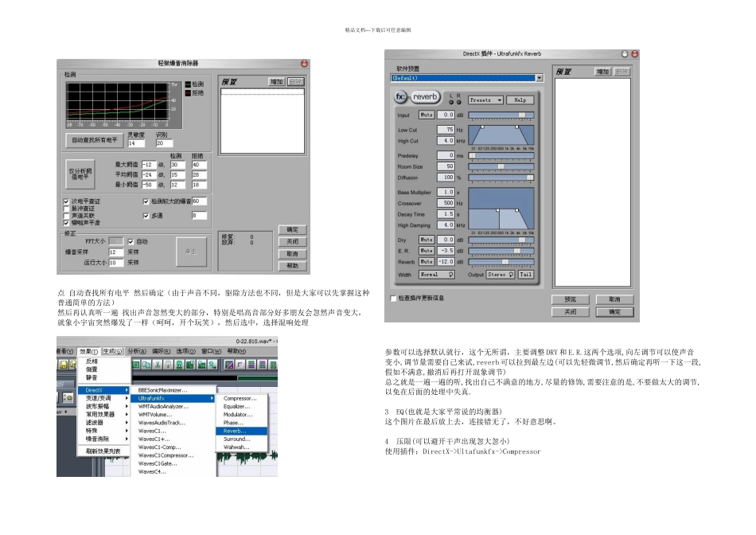The height and width of the screenshot is (535, 756).
Task: Click 确定 in the click eliminator dialog
Action: coord(293,229)
